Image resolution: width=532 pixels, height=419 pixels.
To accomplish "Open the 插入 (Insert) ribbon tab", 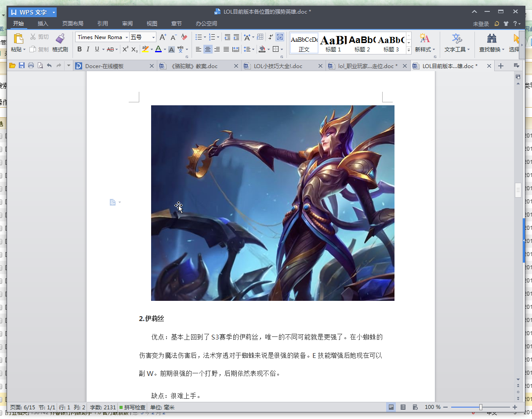I will coord(43,24).
